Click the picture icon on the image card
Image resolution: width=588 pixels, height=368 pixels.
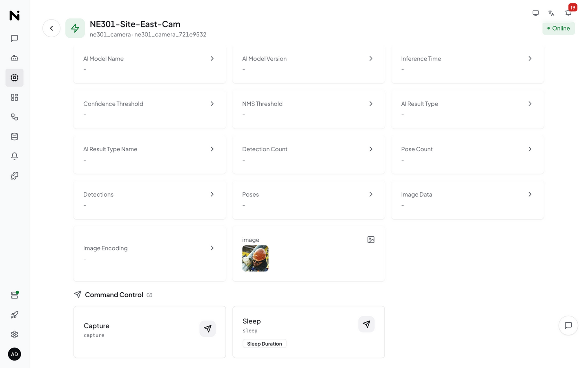(x=371, y=240)
